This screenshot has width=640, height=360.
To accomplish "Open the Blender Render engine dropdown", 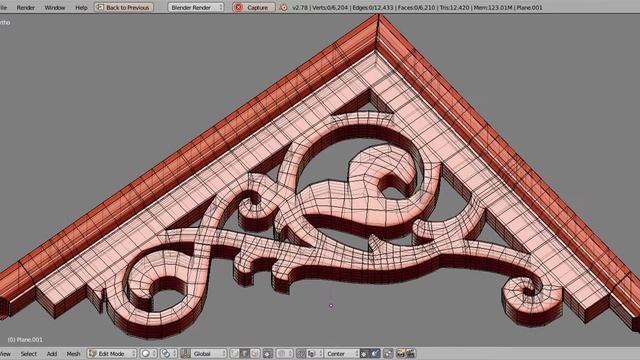I will coord(196,7).
